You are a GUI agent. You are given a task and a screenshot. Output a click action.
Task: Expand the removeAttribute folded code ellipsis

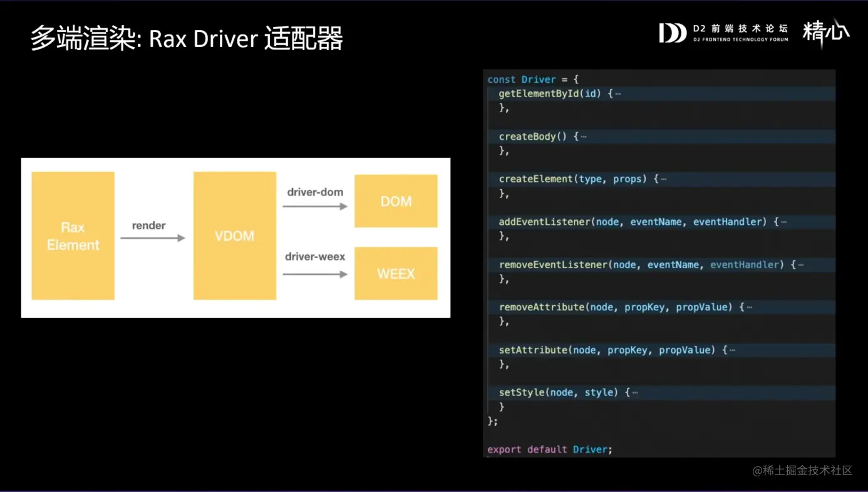pyautogui.click(x=749, y=307)
